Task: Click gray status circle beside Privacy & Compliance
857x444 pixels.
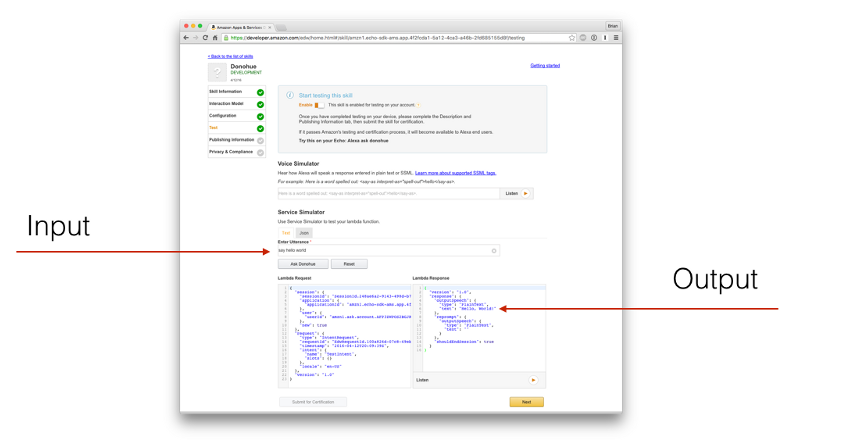Action: point(260,153)
